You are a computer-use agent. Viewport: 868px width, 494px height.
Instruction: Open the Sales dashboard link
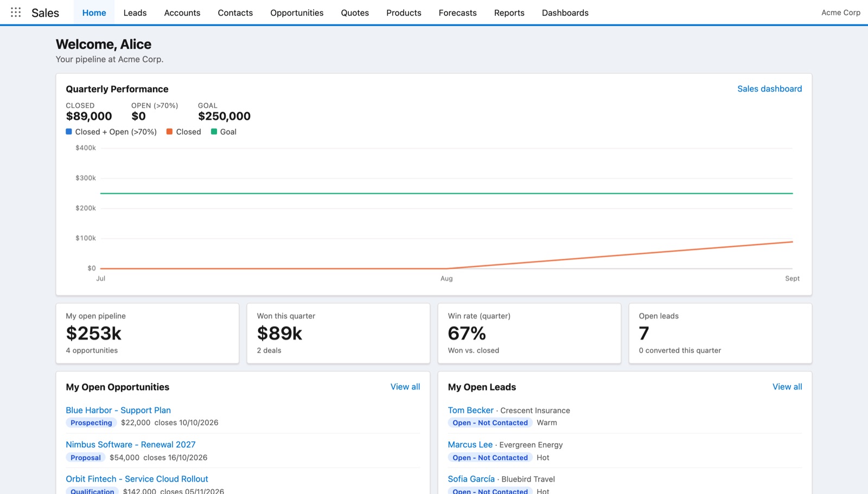click(769, 89)
